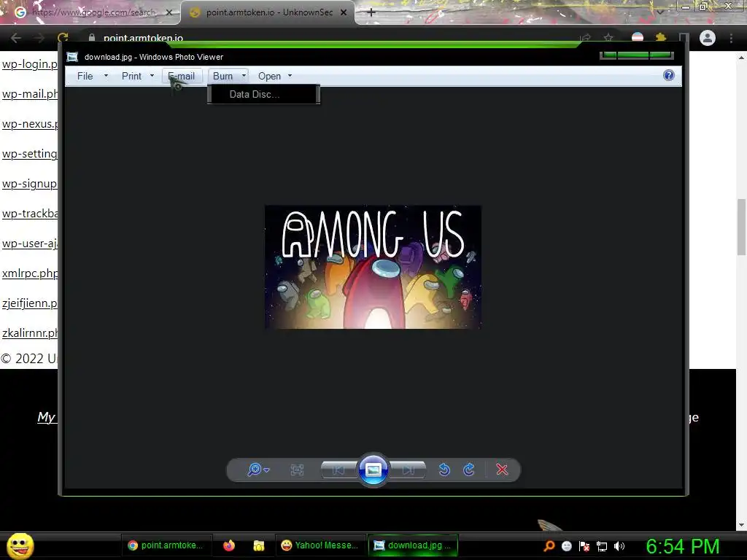Screen dimensions: 747x560
Task: Open the wp-user-aj link
Action: click(x=29, y=244)
